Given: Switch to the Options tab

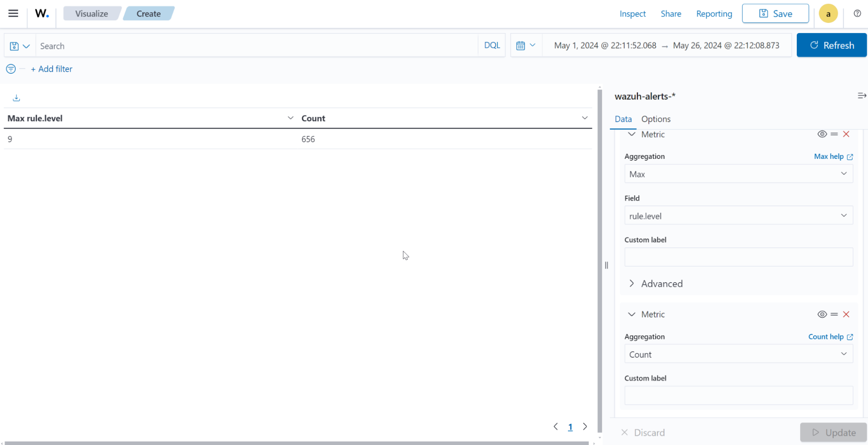Looking at the screenshot, I should [x=656, y=119].
